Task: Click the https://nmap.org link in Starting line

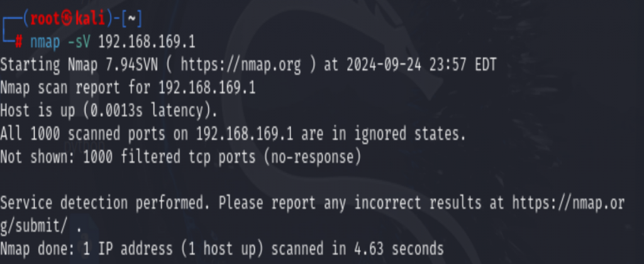Action: (241, 65)
